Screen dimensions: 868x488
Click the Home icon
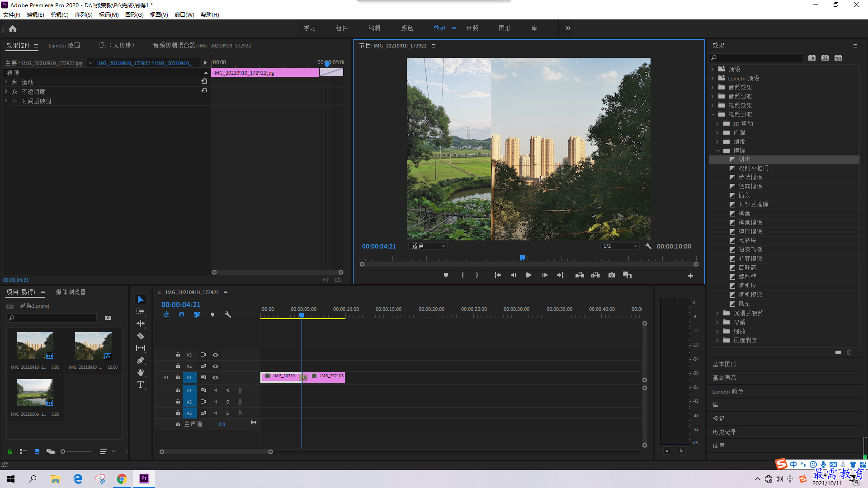(x=13, y=28)
